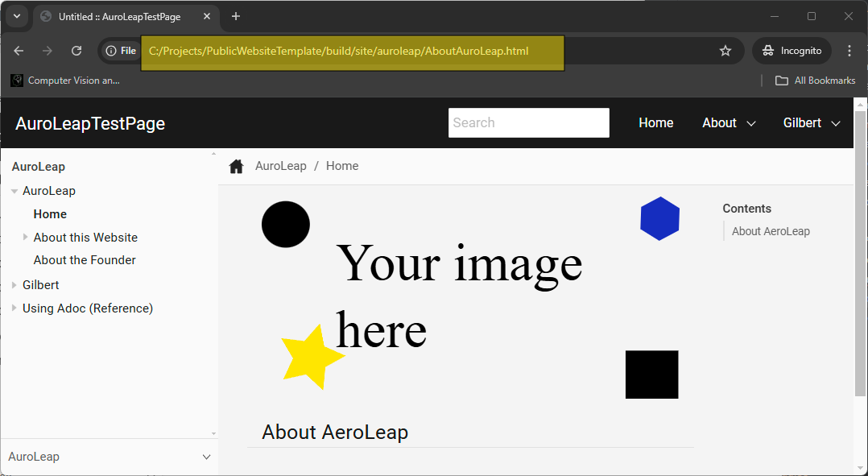This screenshot has height=476, width=868.
Task: Click the browser back arrow
Action: (19, 51)
